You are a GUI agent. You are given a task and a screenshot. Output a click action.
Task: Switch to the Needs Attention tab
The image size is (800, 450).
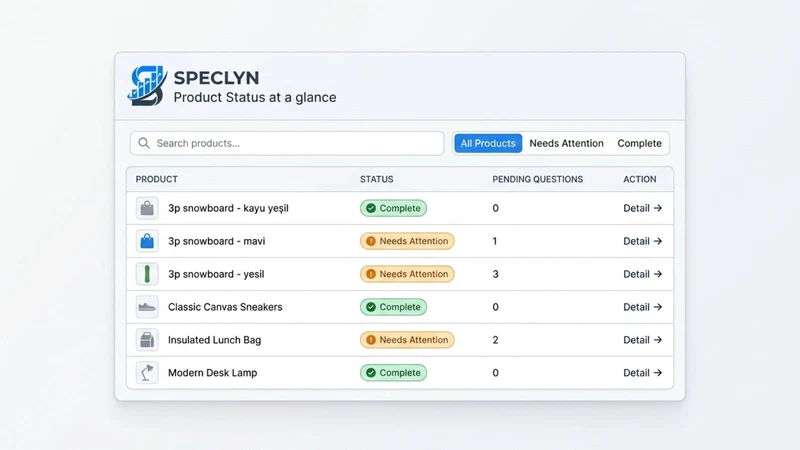pos(566,143)
